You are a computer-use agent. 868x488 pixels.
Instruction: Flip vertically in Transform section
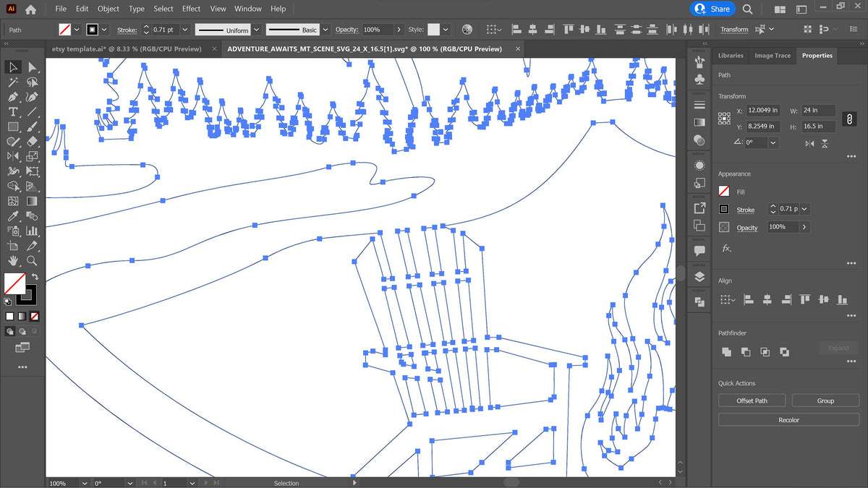tap(825, 144)
